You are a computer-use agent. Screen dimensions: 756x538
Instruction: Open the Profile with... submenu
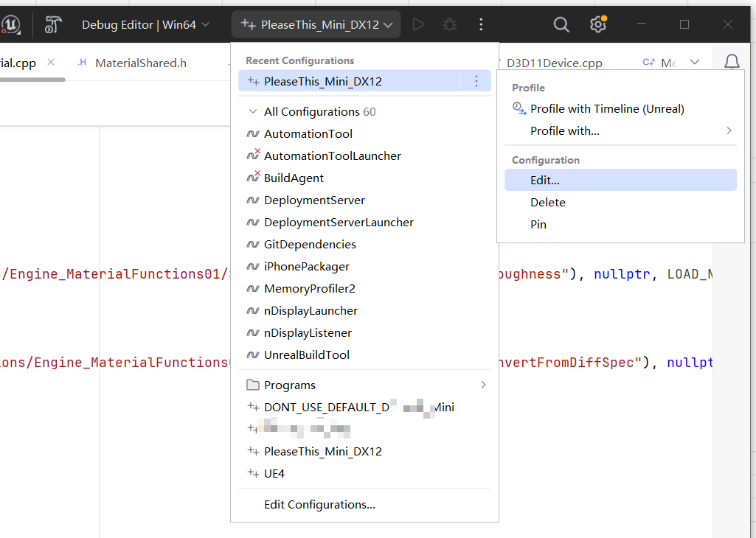(x=620, y=131)
